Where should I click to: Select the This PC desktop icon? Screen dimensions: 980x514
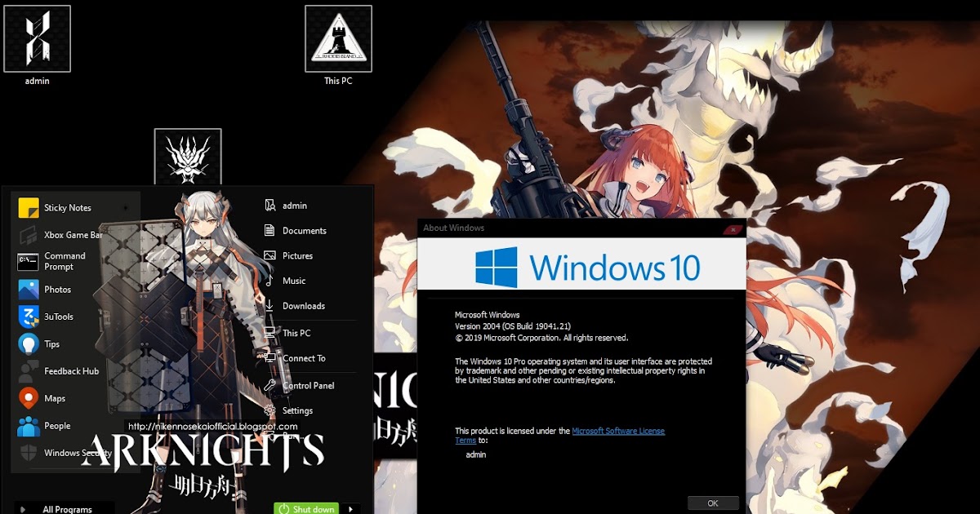click(x=338, y=45)
